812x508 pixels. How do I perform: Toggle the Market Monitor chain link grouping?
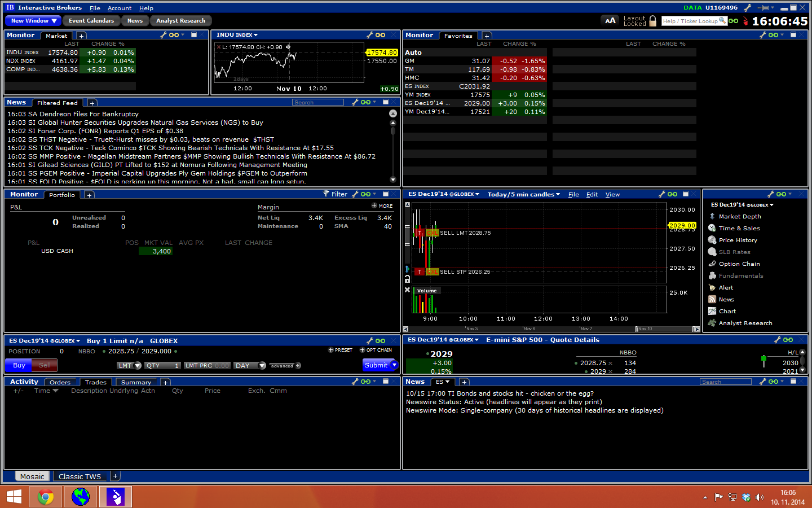point(174,35)
